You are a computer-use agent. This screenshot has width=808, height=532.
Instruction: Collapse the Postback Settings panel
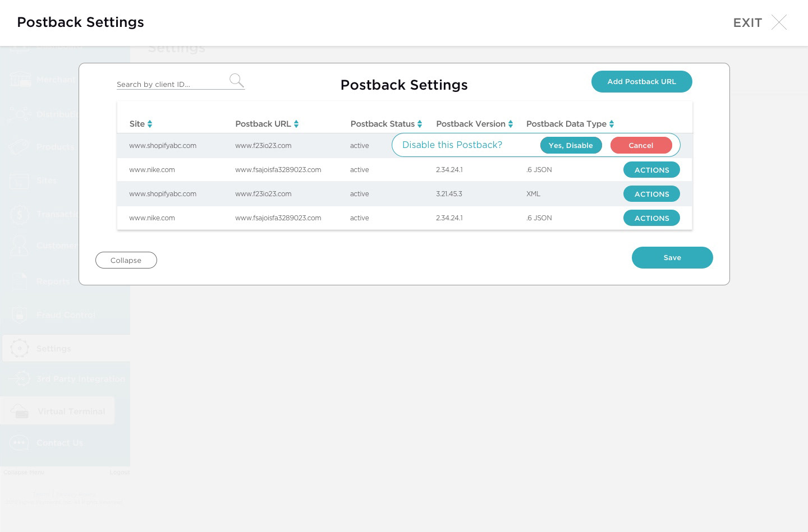(x=126, y=260)
